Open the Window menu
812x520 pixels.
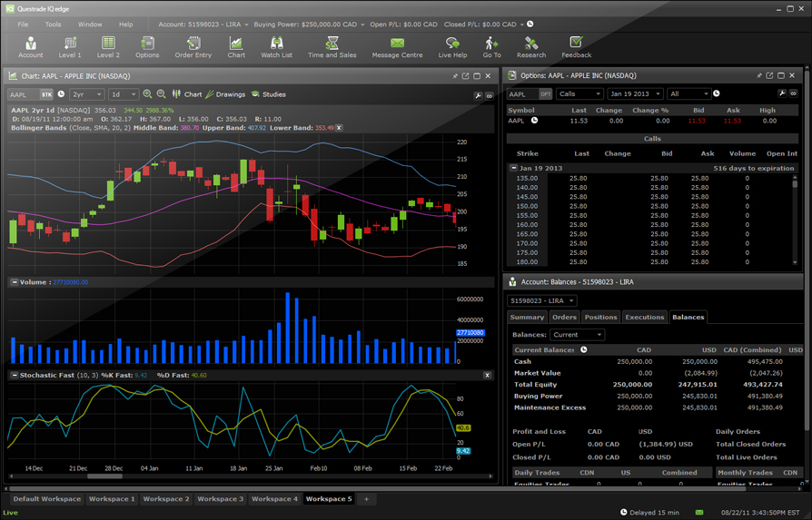click(x=90, y=25)
